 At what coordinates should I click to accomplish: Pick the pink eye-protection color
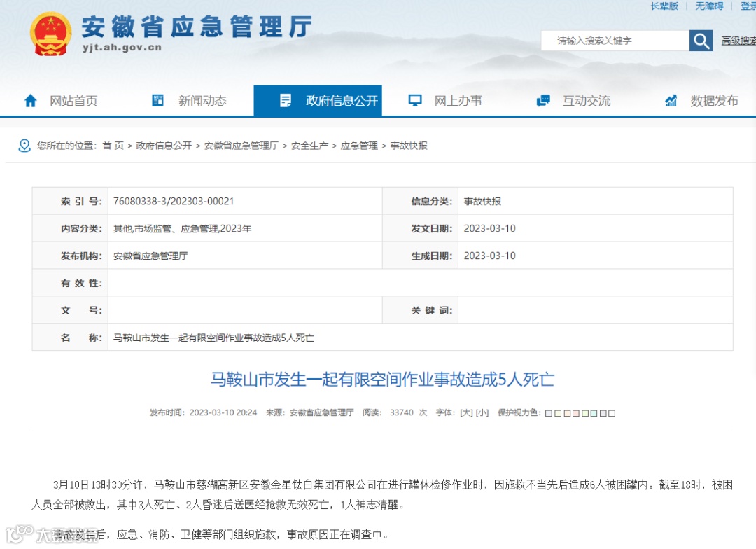click(x=575, y=413)
